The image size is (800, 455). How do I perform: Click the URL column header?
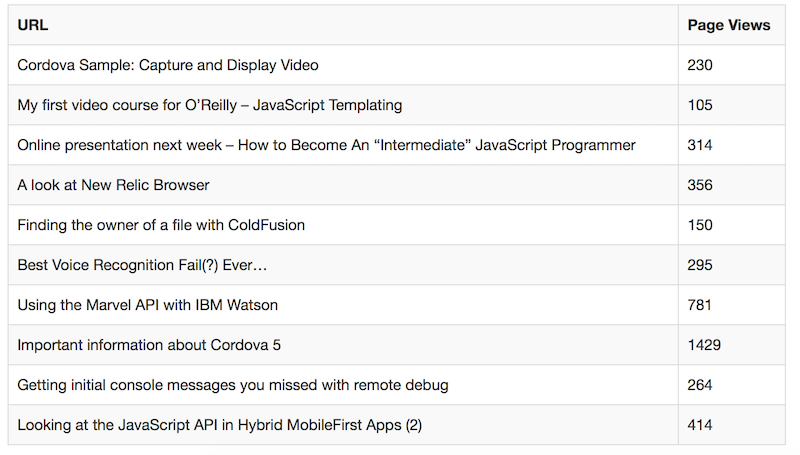(x=33, y=25)
